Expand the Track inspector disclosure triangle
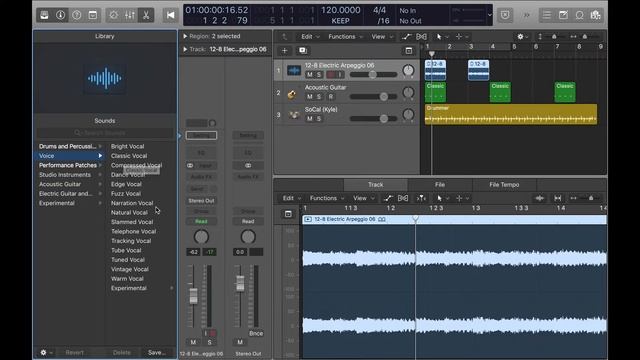 [x=185, y=49]
